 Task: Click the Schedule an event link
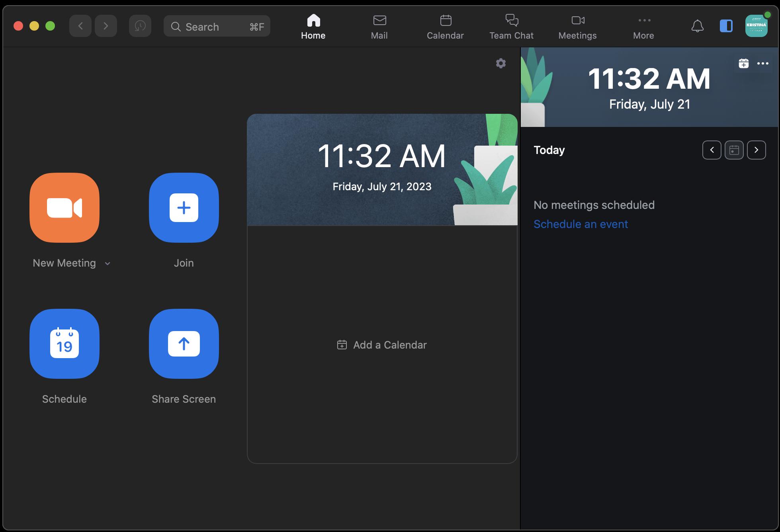click(581, 224)
